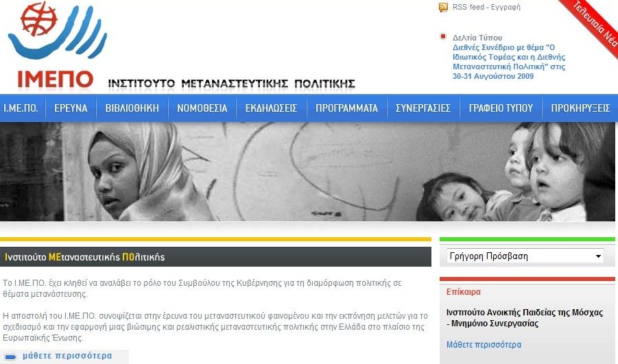Open the ΠΡΟΓΡΑΜΜΑΤΑ menu item

click(347, 108)
